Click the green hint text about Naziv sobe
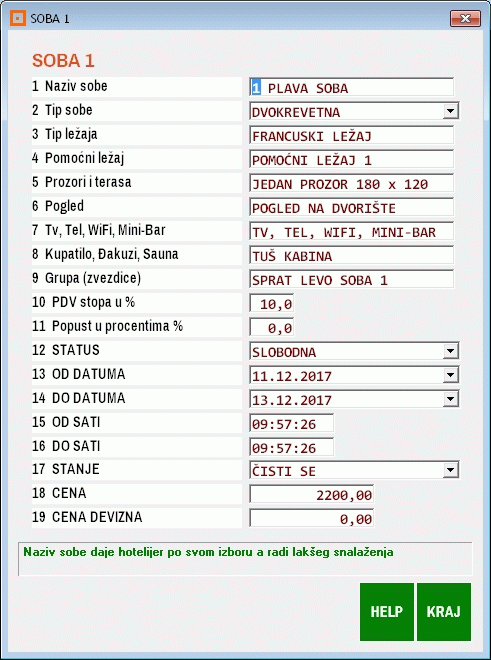The width and height of the screenshot is (491, 660). [x=208, y=552]
